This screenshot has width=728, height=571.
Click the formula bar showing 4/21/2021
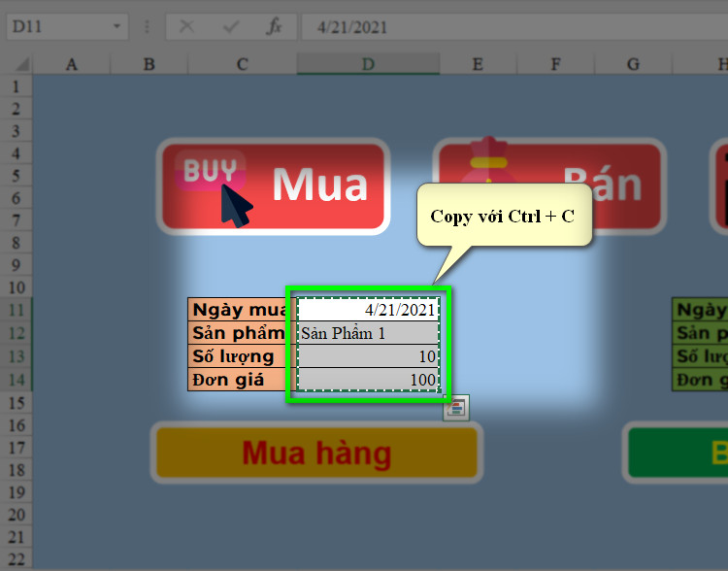(514, 27)
